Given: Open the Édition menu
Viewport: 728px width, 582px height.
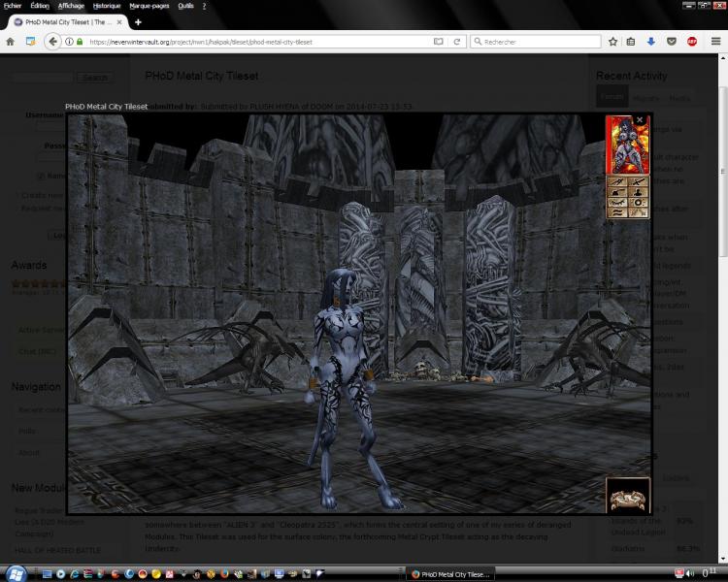Looking at the screenshot, I should [40, 6].
